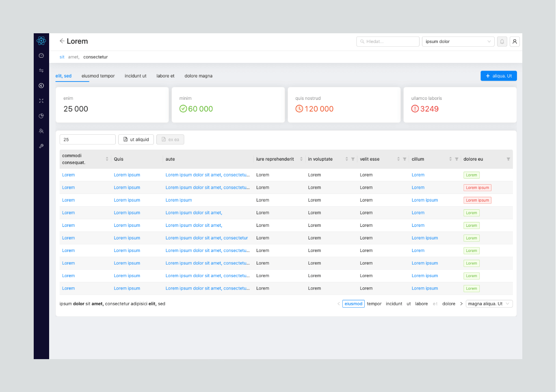
Task: Switch to the labore et tab
Action: coord(165,76)
